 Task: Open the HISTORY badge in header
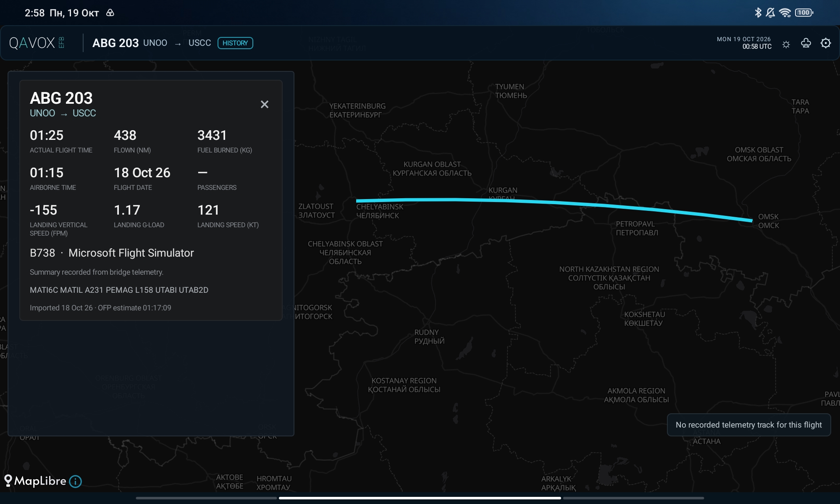[x=235, y=43]
